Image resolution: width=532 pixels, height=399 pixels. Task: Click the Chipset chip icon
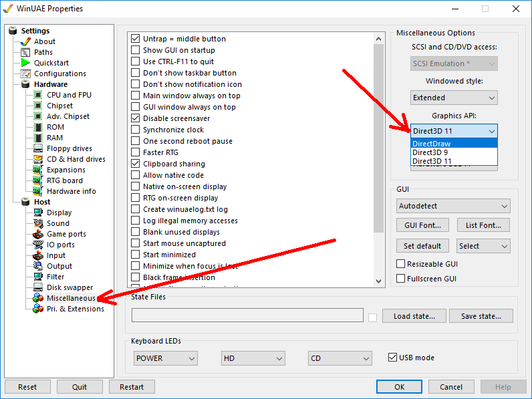(38, 106)
